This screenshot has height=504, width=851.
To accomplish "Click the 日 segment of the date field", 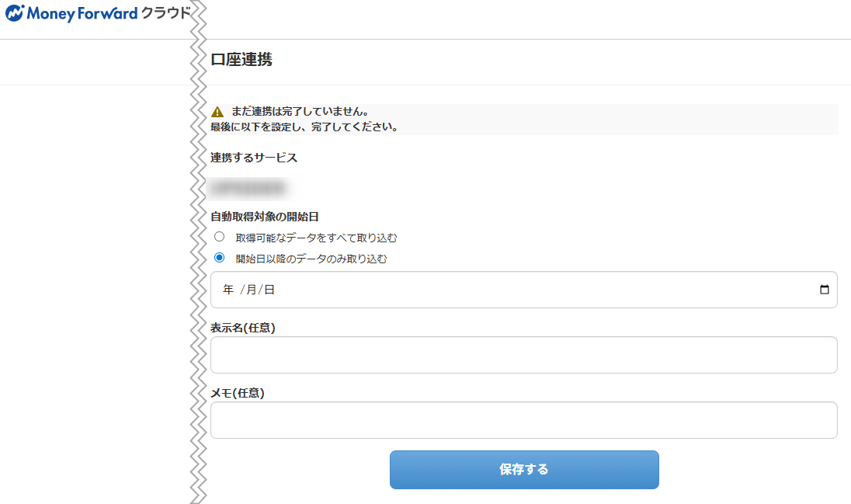I will [x=269, y=290].
